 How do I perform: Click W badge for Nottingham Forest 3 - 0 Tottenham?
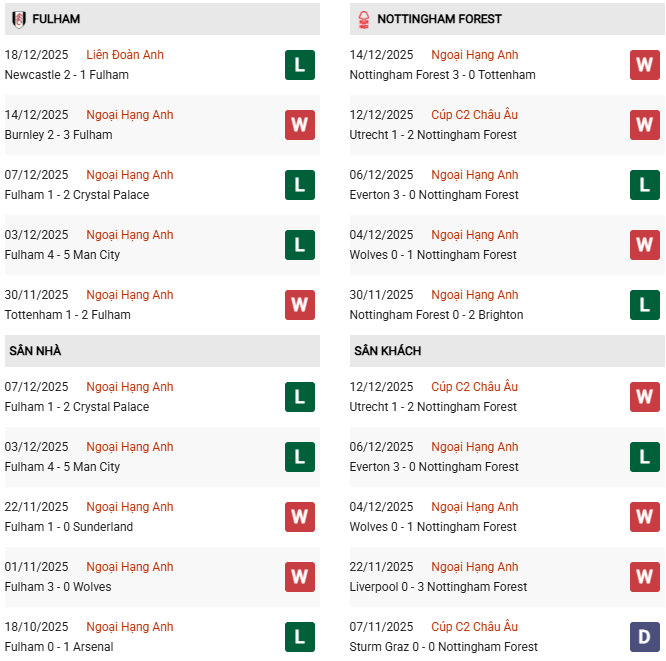(645, 65)
